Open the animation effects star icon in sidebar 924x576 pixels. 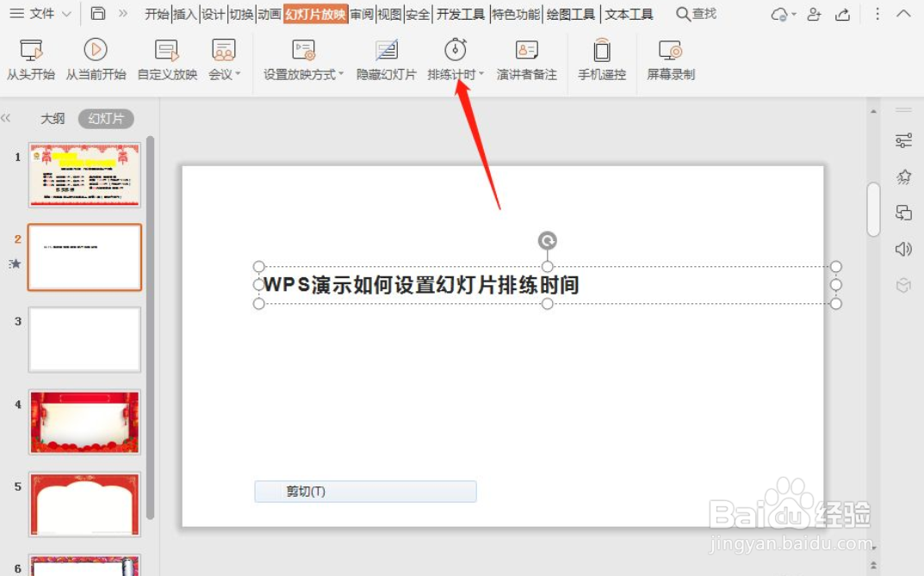903,177
